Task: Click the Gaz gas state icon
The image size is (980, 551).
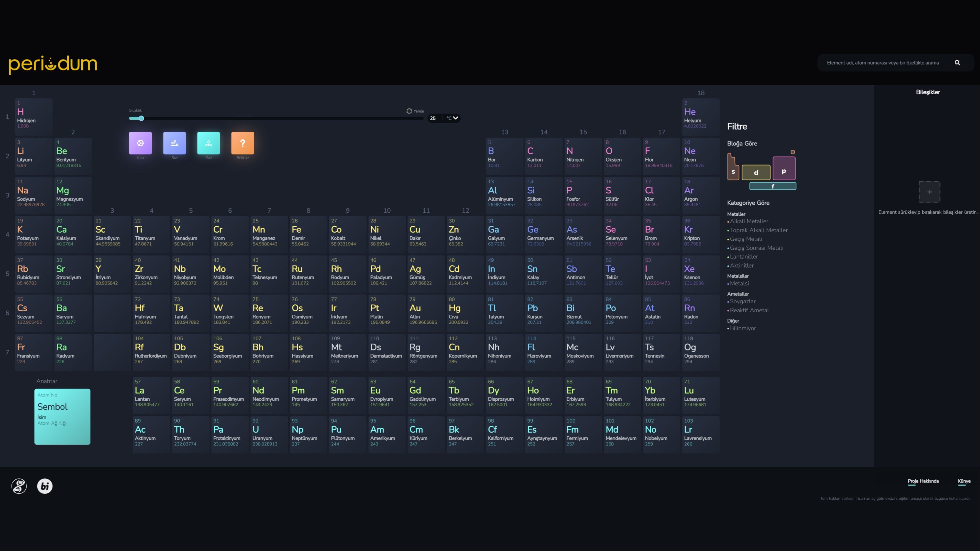Action: (x=208, y=143)
